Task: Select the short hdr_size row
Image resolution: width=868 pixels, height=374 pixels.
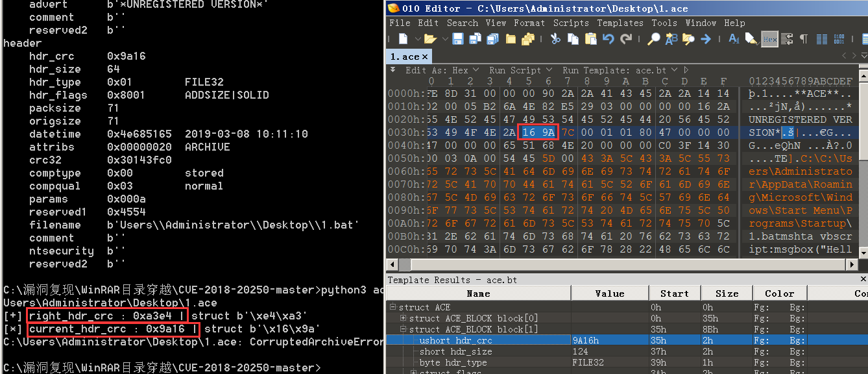Action: pos(455,351)
